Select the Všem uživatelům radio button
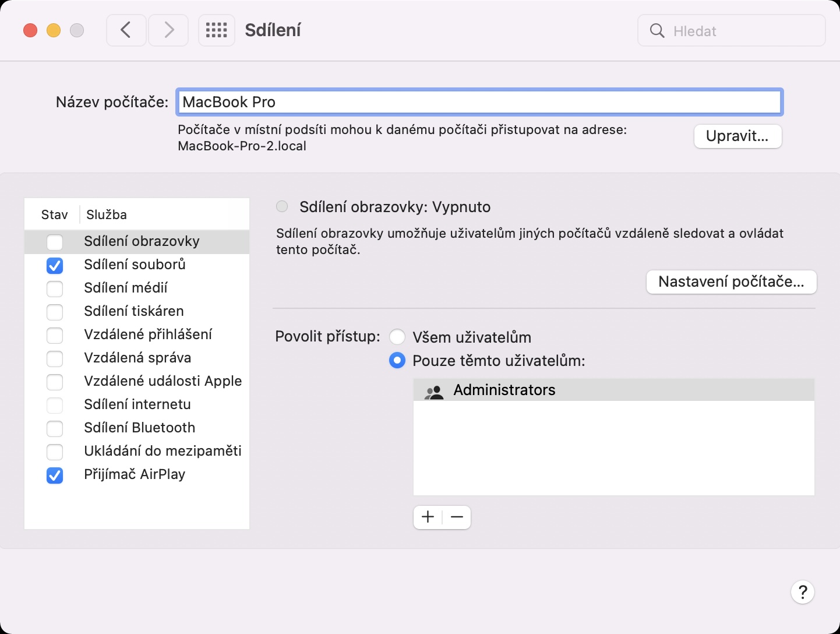Image resolution: width=840 pixels, height=634 pixels. point(397,337)
